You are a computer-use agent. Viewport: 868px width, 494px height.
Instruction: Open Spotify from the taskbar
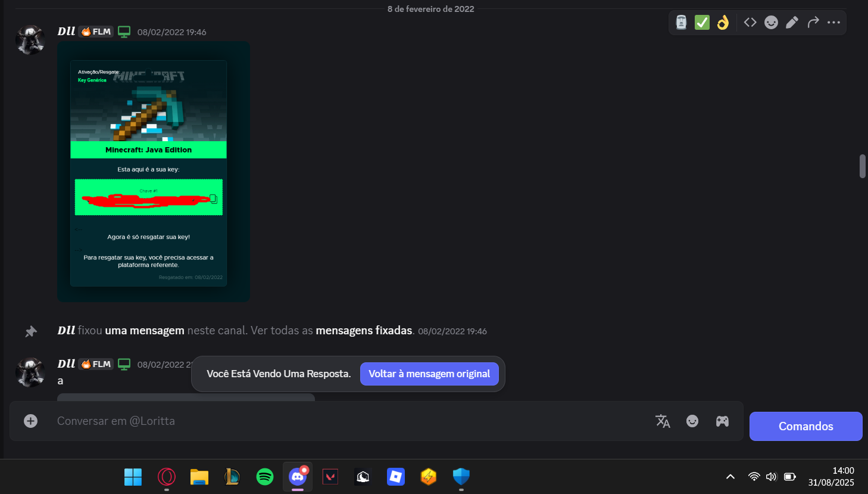pyautogui.click(x=265, y=477)
